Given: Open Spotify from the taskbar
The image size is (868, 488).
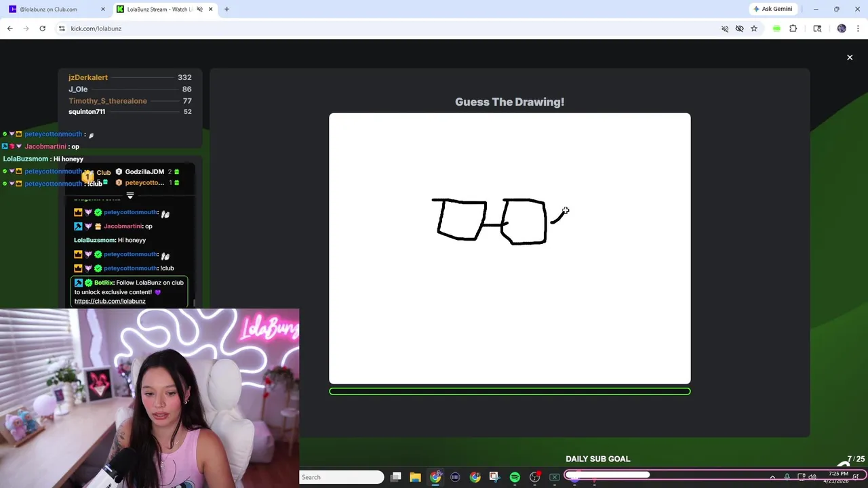Looking at the screenshot, I should tap(515, 477).
